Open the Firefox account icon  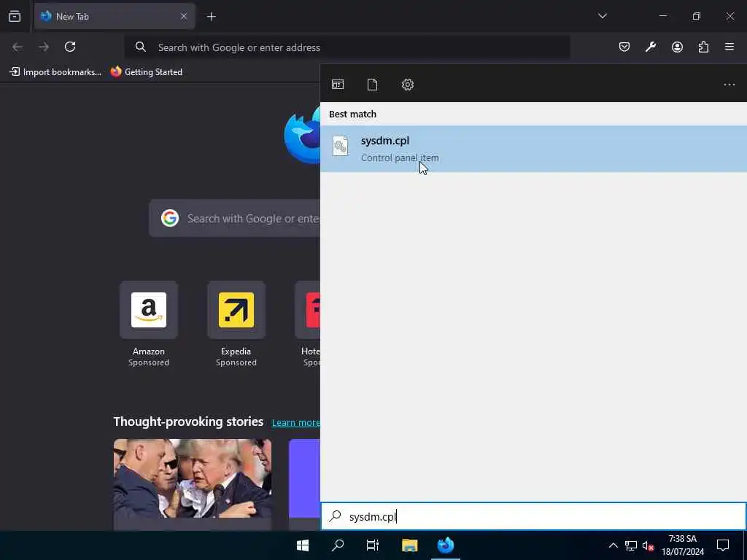click(x=677, y=47)
